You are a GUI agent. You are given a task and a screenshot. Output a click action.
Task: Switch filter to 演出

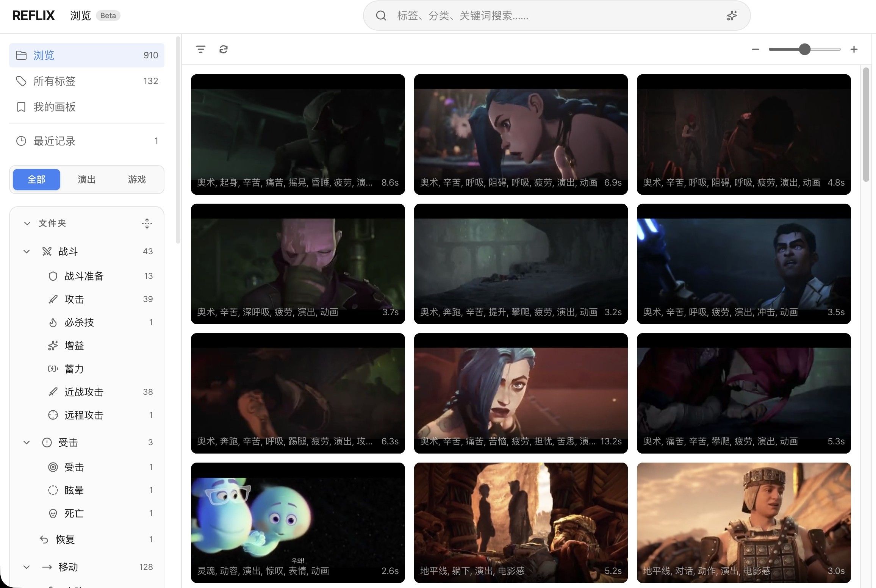[x=86, y=179]
